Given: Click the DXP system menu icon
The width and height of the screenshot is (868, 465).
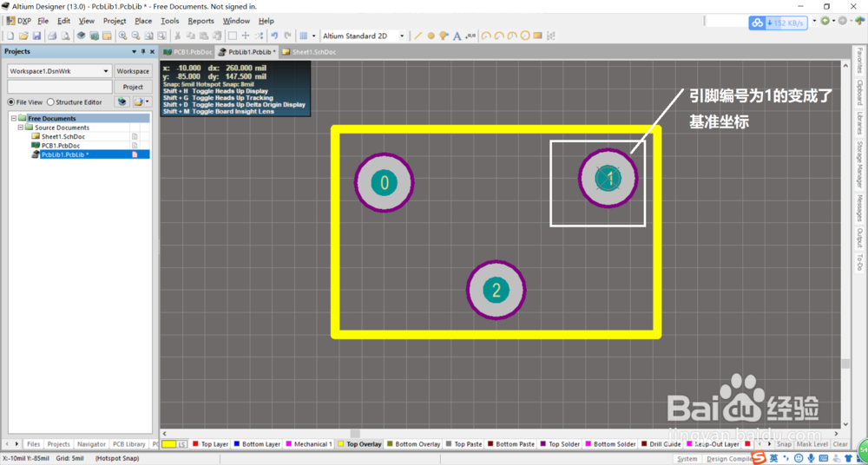Looking at the screenshot, I should point(19,21).
